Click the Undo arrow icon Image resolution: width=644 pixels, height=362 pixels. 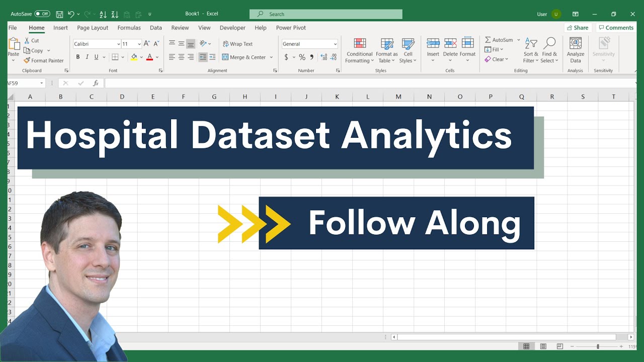point(71,14)
